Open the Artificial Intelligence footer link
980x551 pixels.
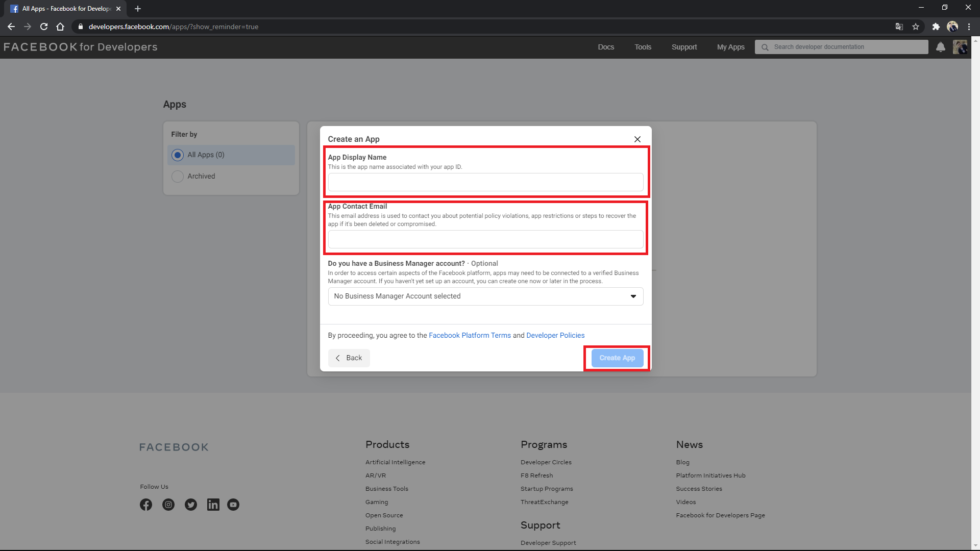[x=395, y=462]
